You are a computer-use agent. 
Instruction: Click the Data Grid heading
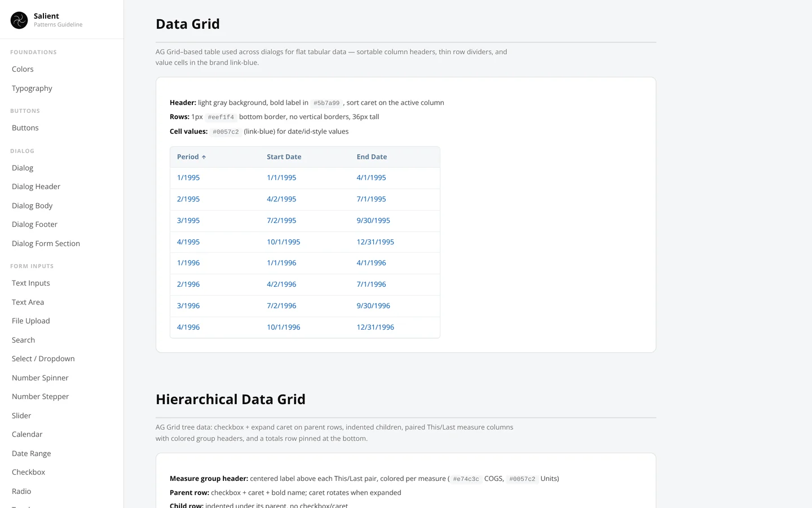pos(188,24)
